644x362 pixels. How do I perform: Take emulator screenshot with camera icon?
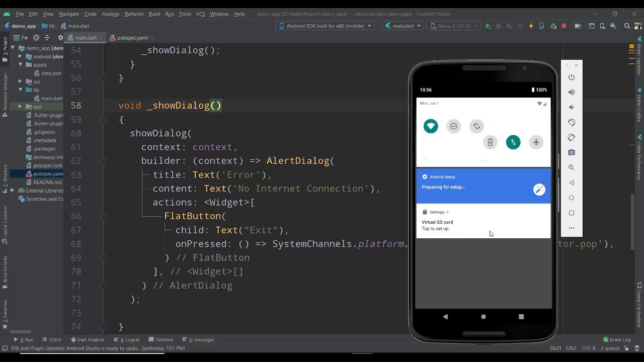[x=572, y=152]
